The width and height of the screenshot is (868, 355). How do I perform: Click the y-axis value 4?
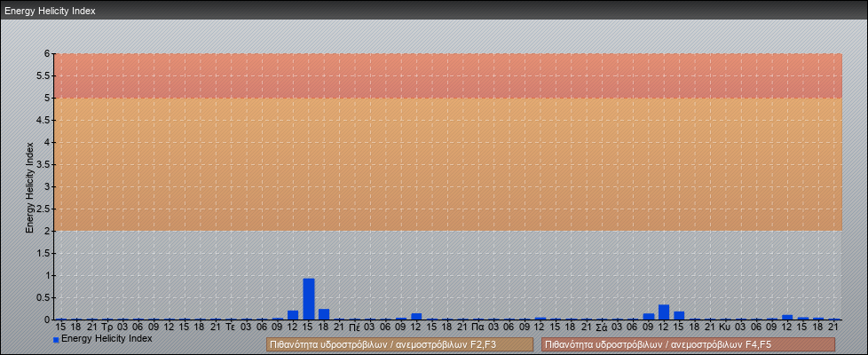48,142
